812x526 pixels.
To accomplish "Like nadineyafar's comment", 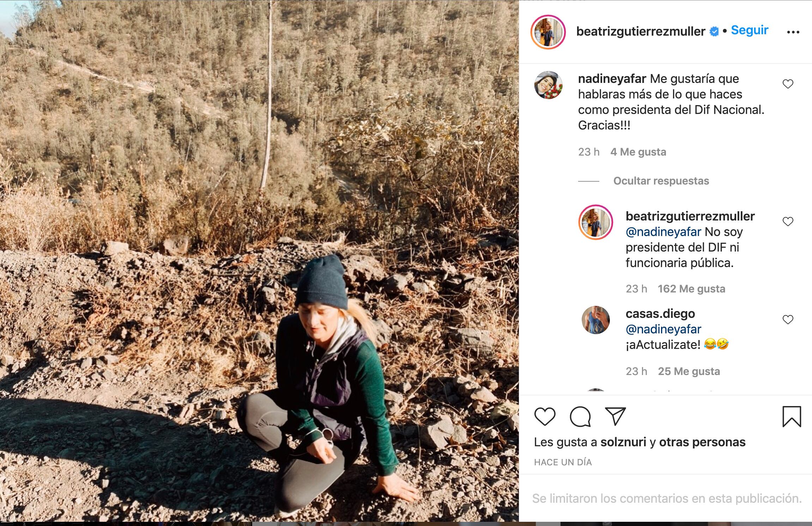I will (788, 84).
